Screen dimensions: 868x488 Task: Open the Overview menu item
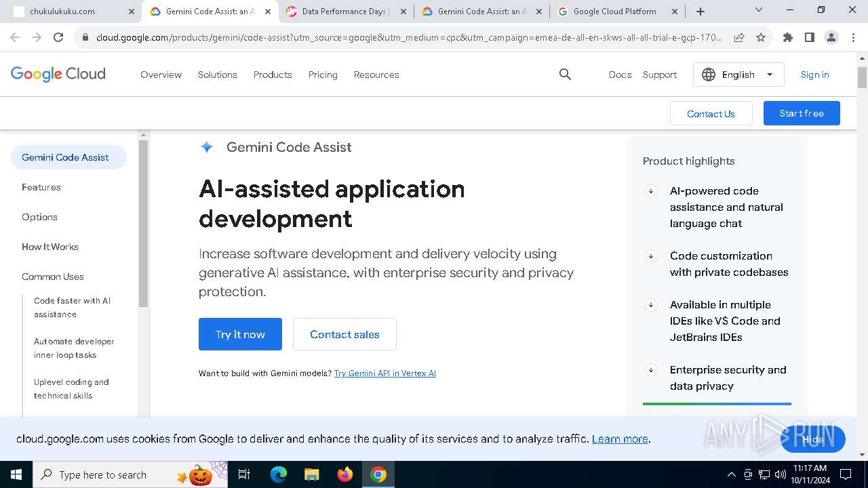(161, 75)
